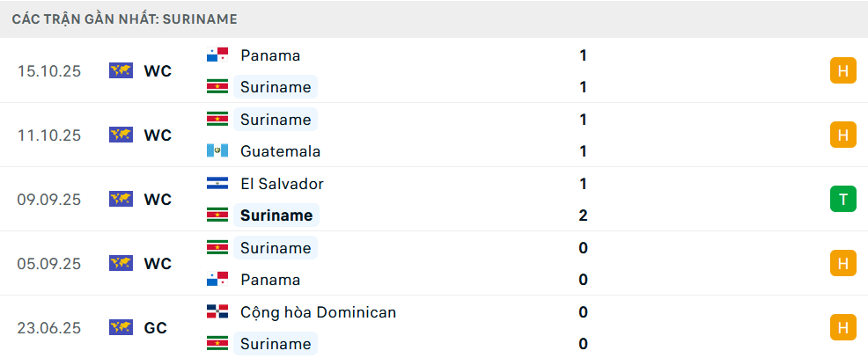This screenshot has height=358, width=868.
Task: Click the WC label for the 11.10.25 match
Action: tap(158, 135)
